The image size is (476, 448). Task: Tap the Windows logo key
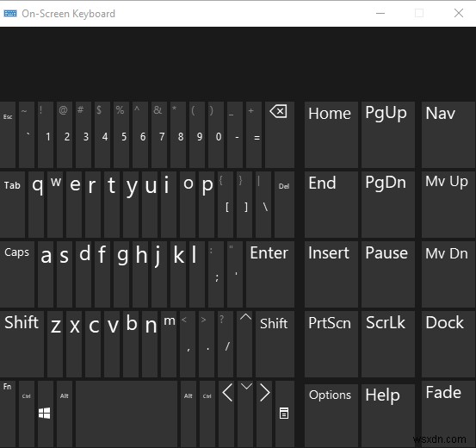46,414
